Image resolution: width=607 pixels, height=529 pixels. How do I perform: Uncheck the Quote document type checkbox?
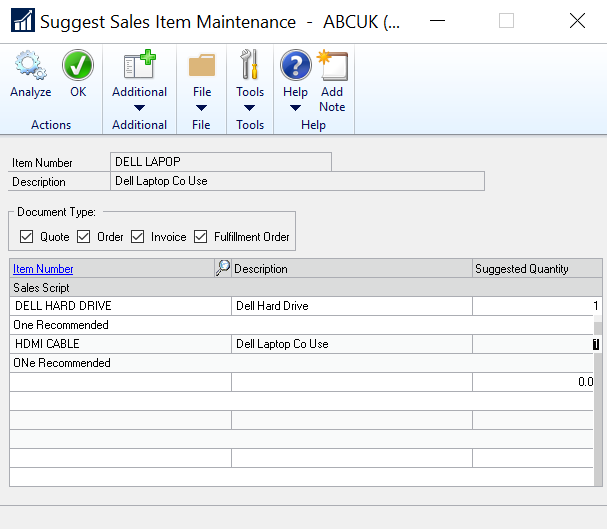26,236
